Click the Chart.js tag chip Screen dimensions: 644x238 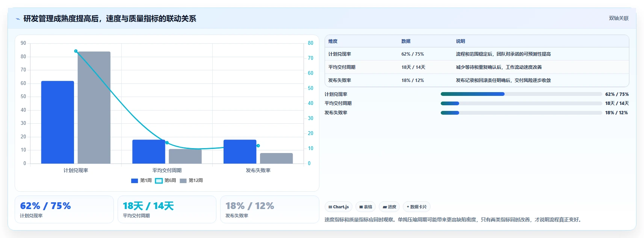(339, 207)
